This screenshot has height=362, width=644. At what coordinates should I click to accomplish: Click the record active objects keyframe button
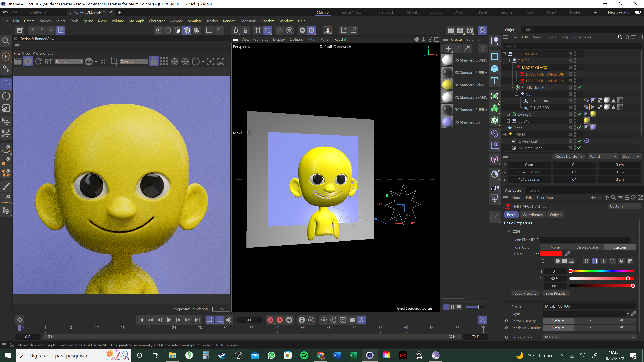[270, 320]
